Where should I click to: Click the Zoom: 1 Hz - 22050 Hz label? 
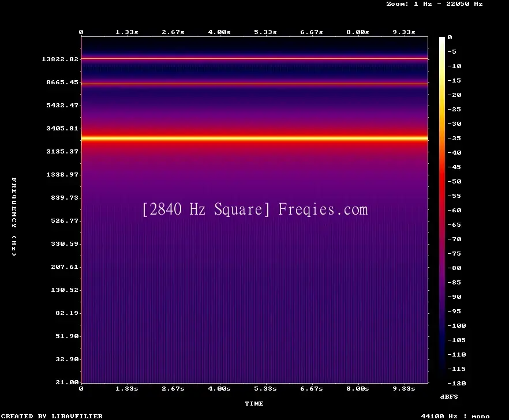click(435, 4)
